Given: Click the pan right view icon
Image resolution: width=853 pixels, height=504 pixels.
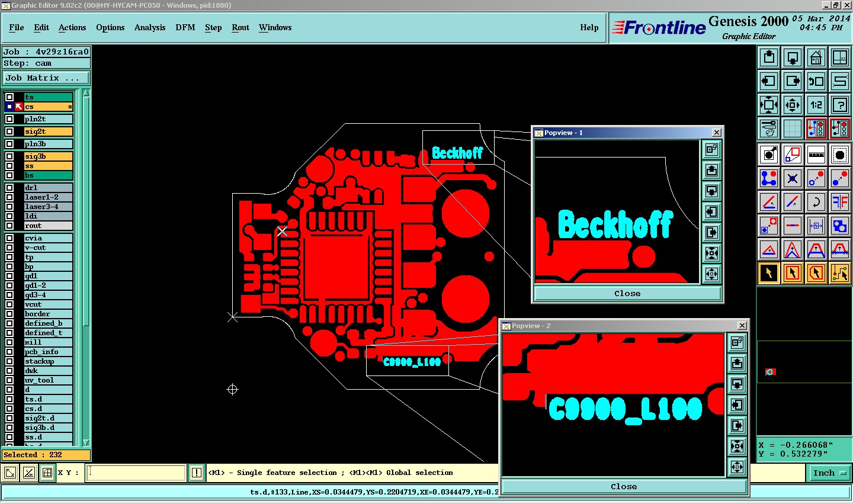Looking at the screenshot, I should [x=793, y=81].
